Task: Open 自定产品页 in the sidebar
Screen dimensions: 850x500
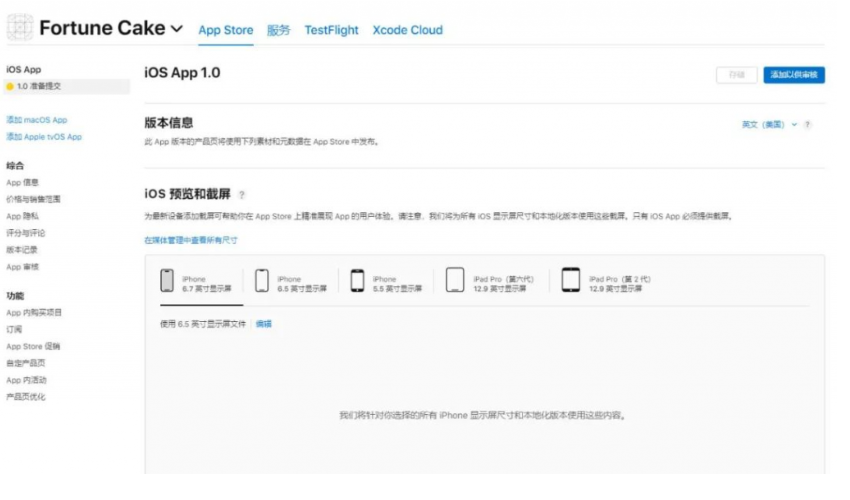Action: pyautogui.click(x=25, y=363)
